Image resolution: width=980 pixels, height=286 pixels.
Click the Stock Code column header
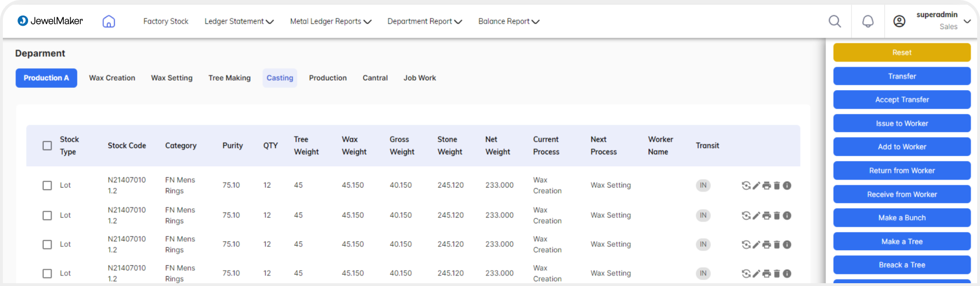tap(127, 146)
